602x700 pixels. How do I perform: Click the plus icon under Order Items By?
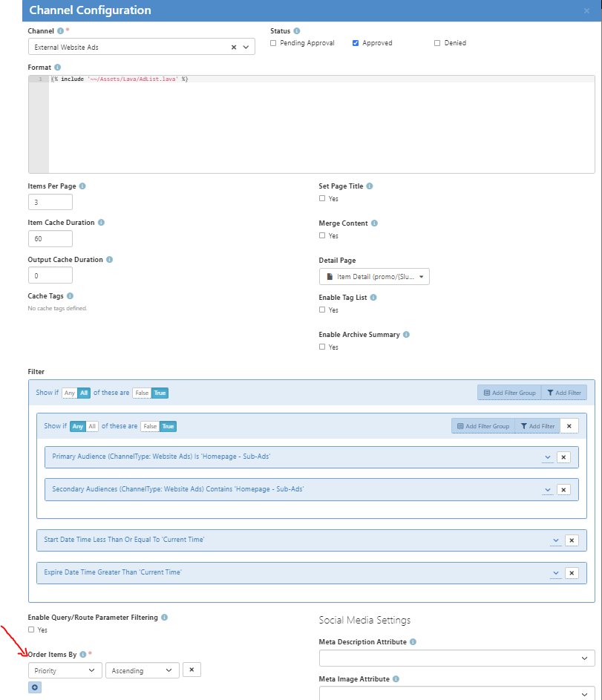[36, 687]
